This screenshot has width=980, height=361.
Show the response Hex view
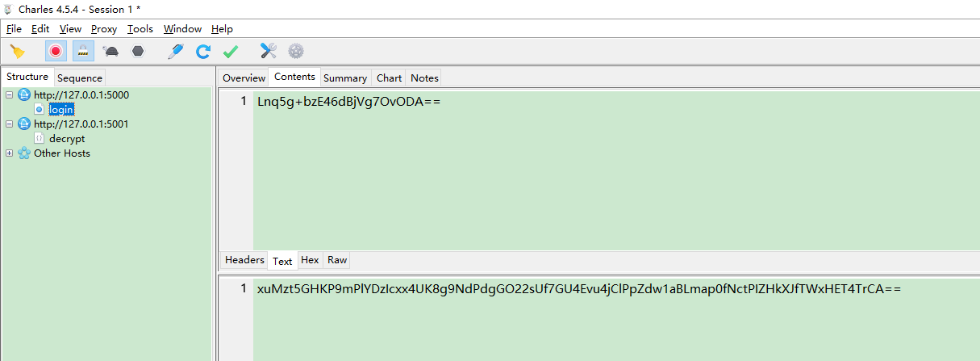(310, 260)
